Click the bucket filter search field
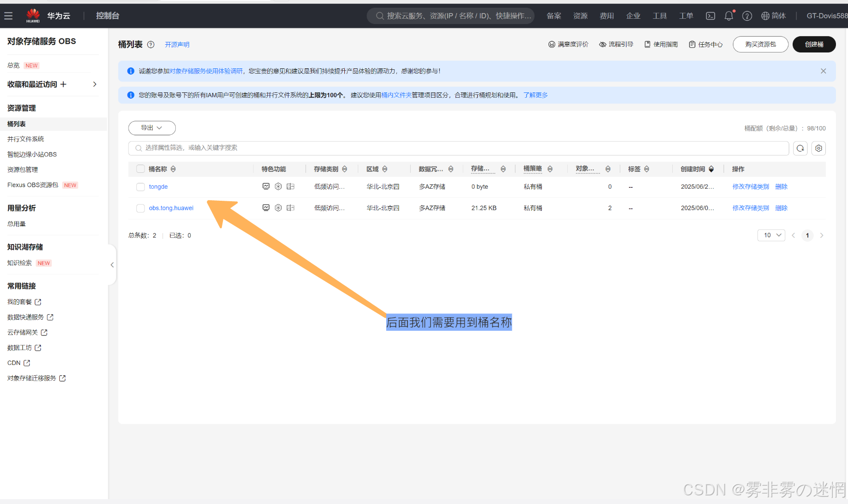 tap(458, 148)
